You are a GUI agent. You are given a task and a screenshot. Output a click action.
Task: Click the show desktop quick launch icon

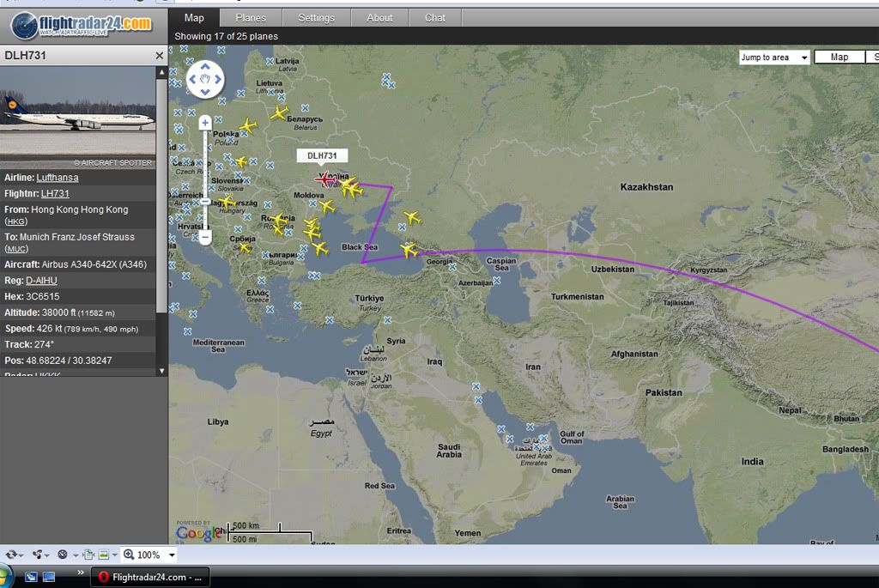tap(49, 577)
